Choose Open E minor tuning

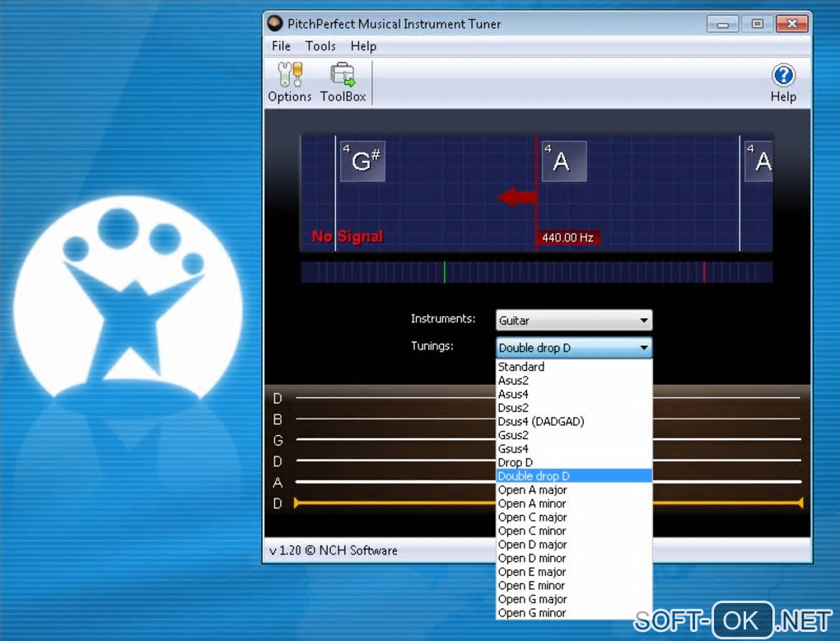[574, 585]
